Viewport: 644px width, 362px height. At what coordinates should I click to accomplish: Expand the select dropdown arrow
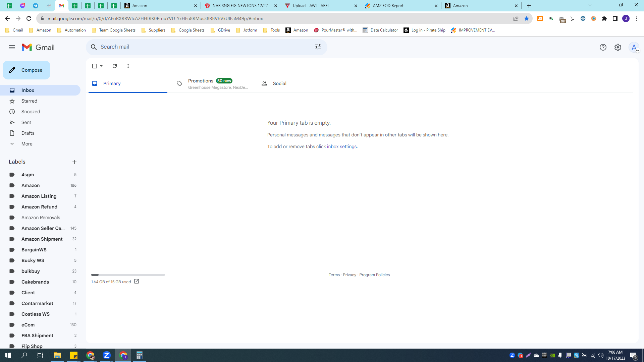pos(101,66)
